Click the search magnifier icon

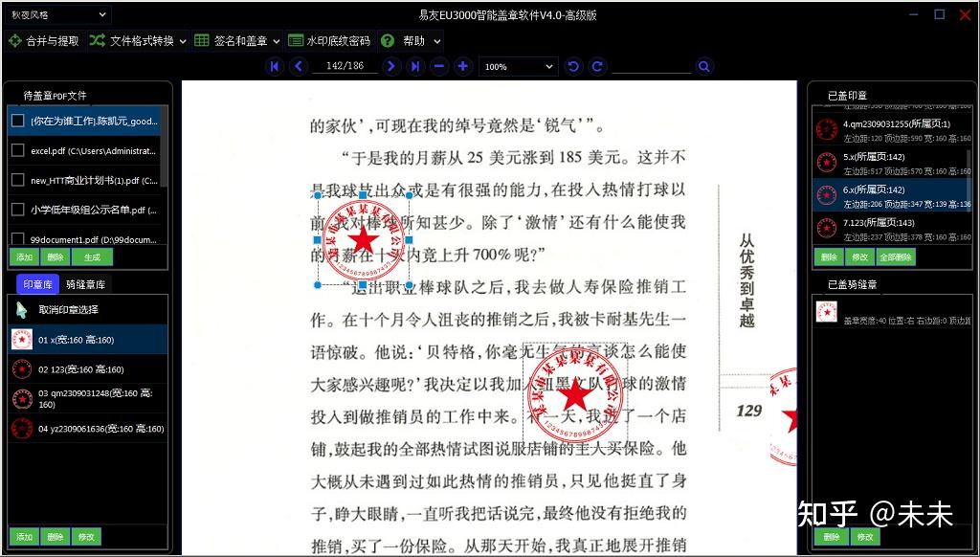click(704, 66)
